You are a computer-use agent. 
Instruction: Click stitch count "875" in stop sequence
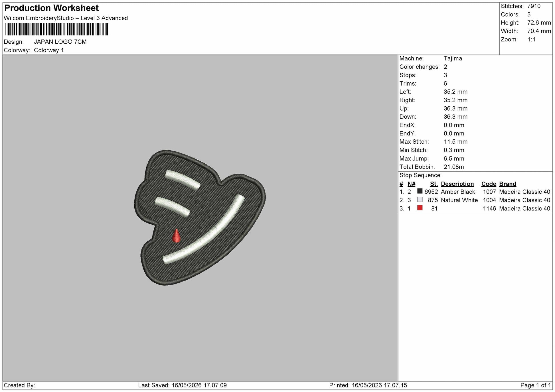[x=433, y=200]
